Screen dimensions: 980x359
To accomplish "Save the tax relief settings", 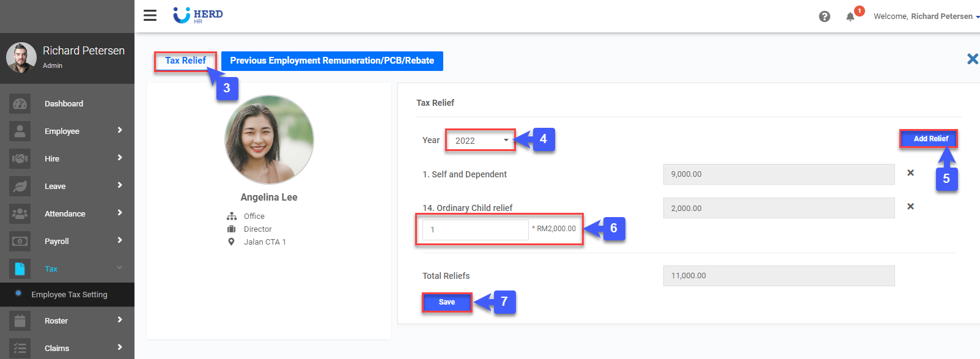I will (447, 302).
